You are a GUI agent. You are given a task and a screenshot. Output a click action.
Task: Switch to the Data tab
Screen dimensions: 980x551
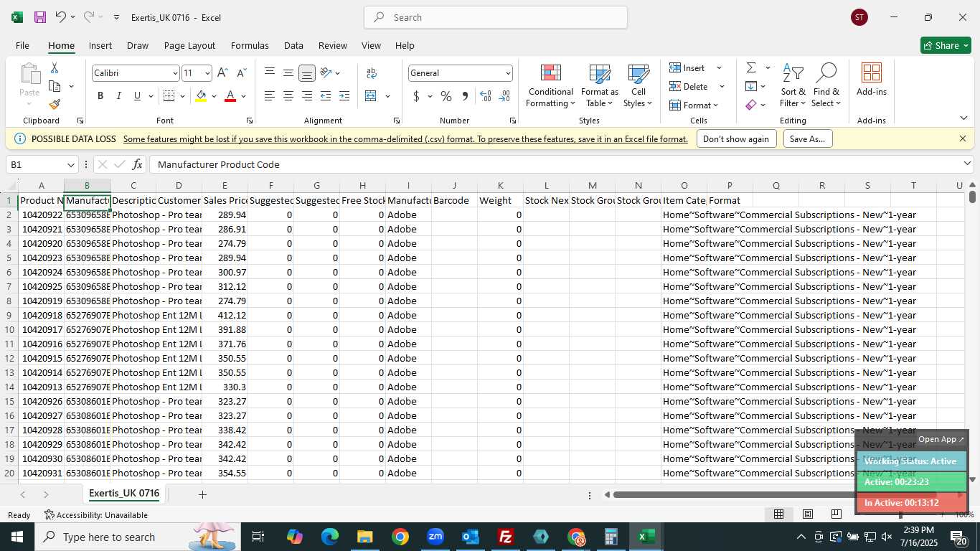point(293,45)
